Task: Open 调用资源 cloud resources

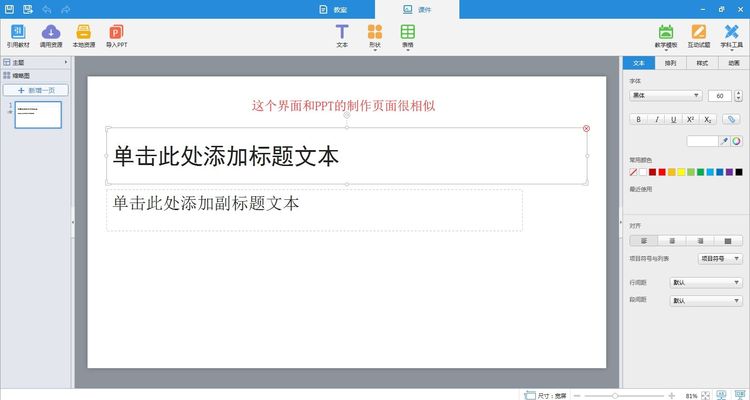Action: pyautogui.click(x=51, y=35)
